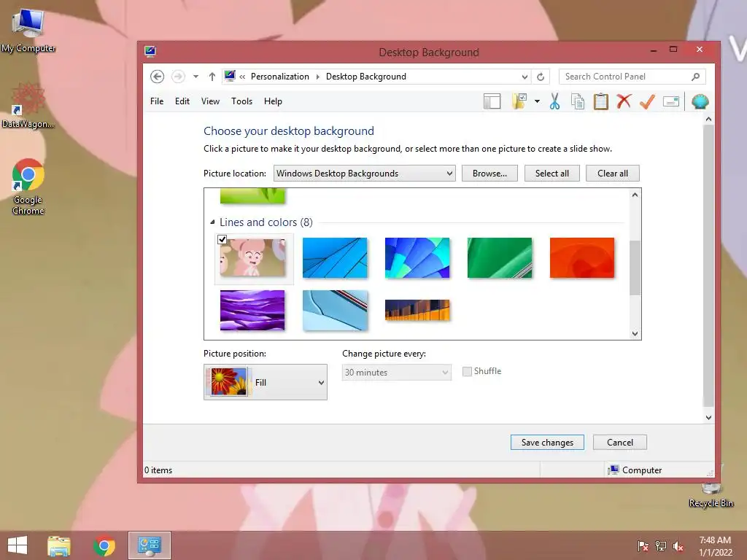The image size is (747, 560).
Task: Click the Refresh button in address bar
Action: [x=541, y=77]
